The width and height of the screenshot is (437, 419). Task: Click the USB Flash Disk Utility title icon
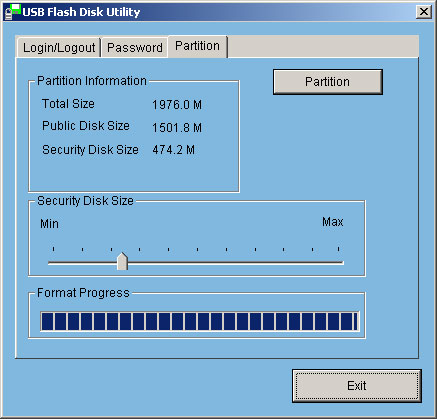click(x=13, y=12)
